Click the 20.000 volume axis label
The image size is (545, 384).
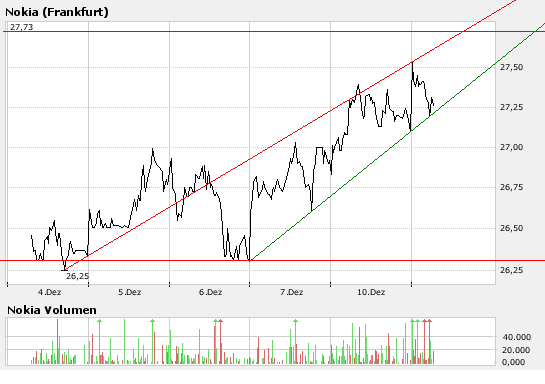point(516,350)
